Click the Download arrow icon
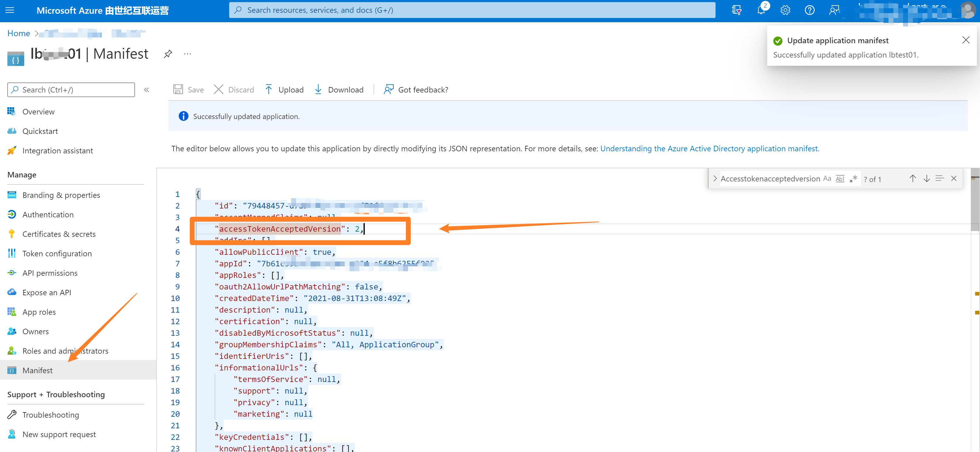 tap(318, 89)
